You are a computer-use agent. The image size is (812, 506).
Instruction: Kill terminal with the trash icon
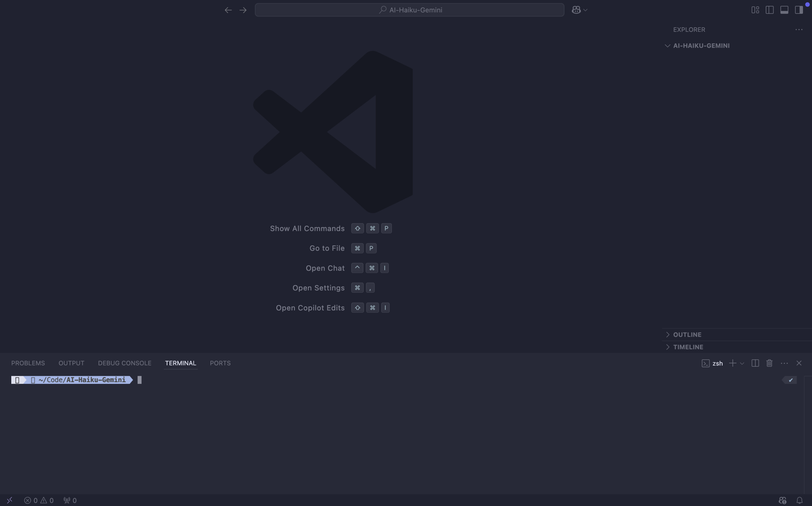pos(769,363)
